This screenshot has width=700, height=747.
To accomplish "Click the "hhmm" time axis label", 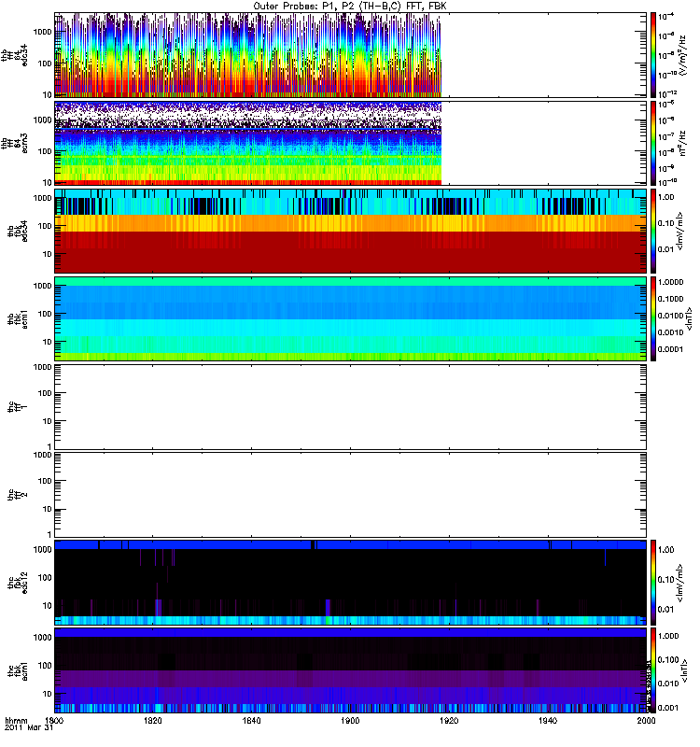I will (x=16, y=721).
